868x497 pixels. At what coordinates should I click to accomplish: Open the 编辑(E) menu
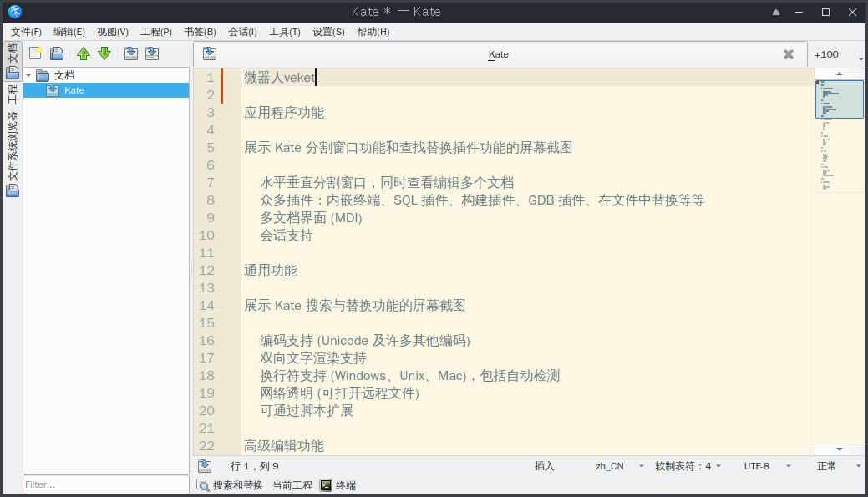click(69, 32)
